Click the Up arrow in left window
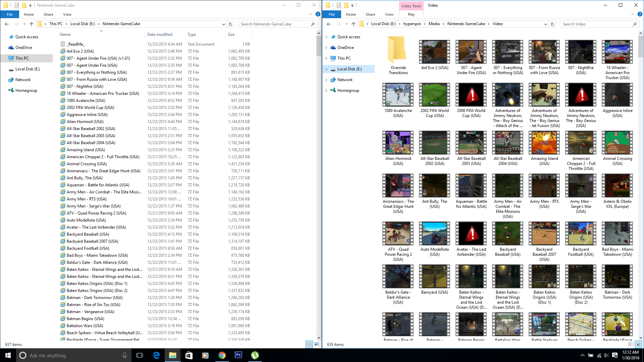Viewport: 644px width, 362px height. pyautogui.click(x=32, y=24)
